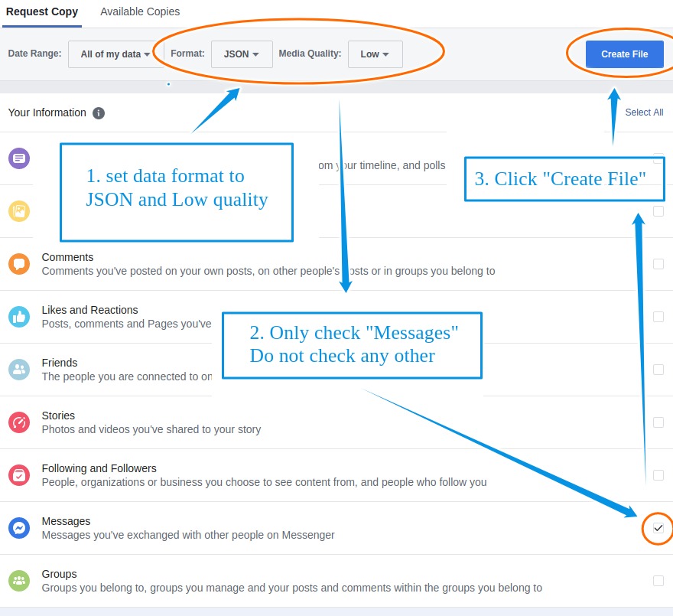The width and height of the screenshot is (673, 616).
Task: Check the Comments checkbox
Action: pos(658,264)
